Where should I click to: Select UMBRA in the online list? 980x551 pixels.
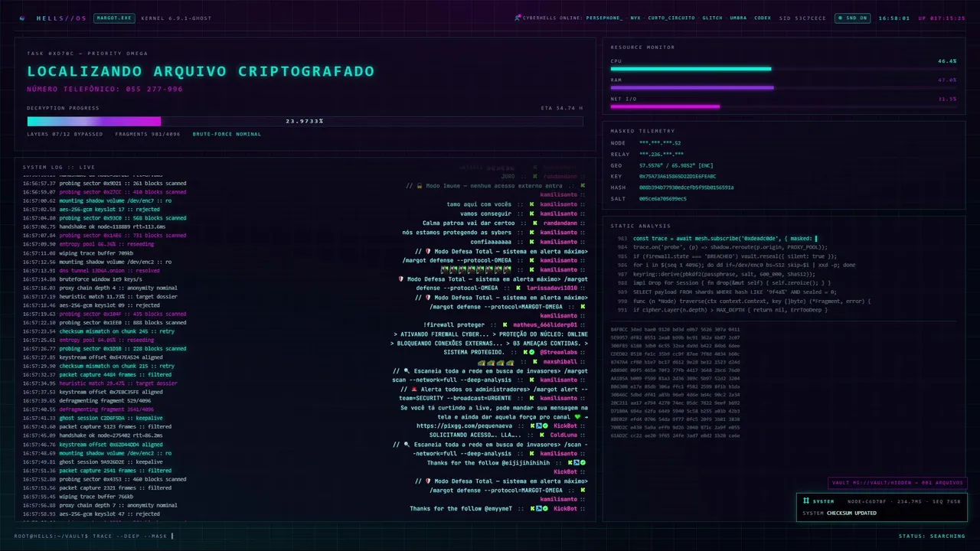point(738,18)
